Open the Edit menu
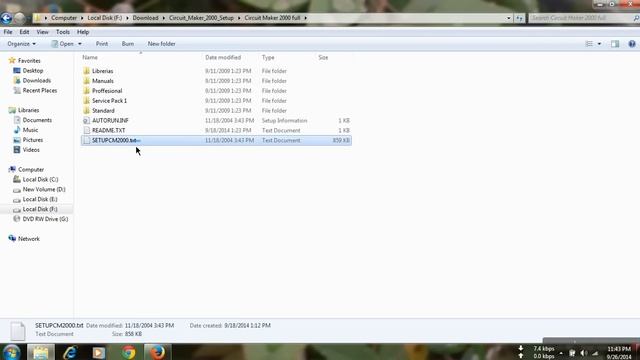This screenshot has width=640, height=360. (24, 32)
